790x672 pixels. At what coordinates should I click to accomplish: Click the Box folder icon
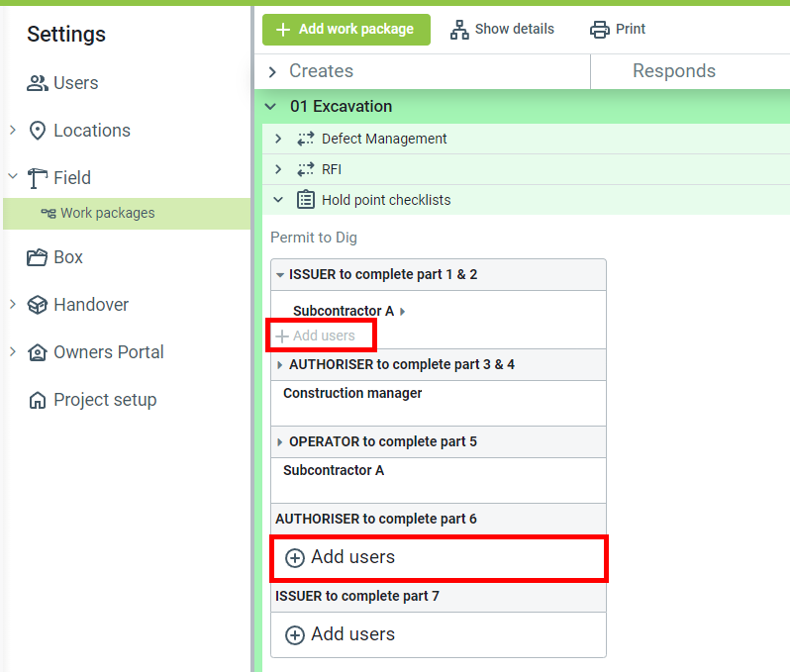(x=38, y=257)
